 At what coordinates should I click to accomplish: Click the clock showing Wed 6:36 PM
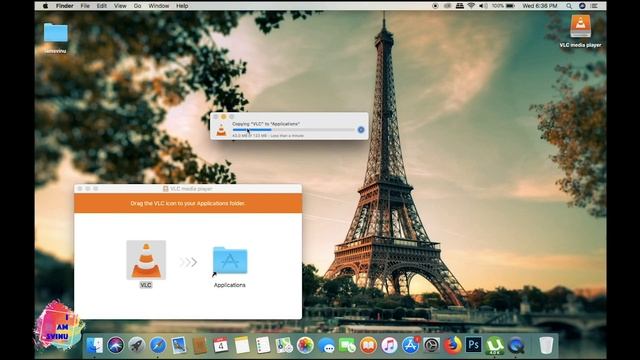(540, 6)
